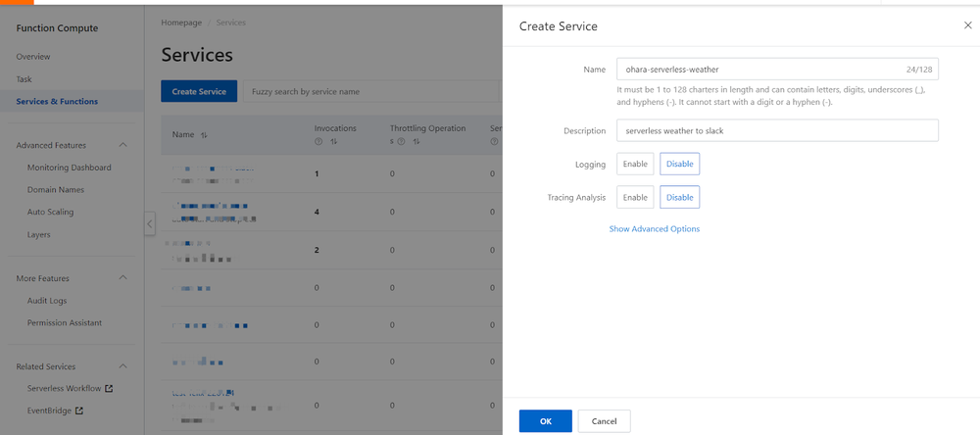Click the Invocations help question icon

[x=318, y=142]
